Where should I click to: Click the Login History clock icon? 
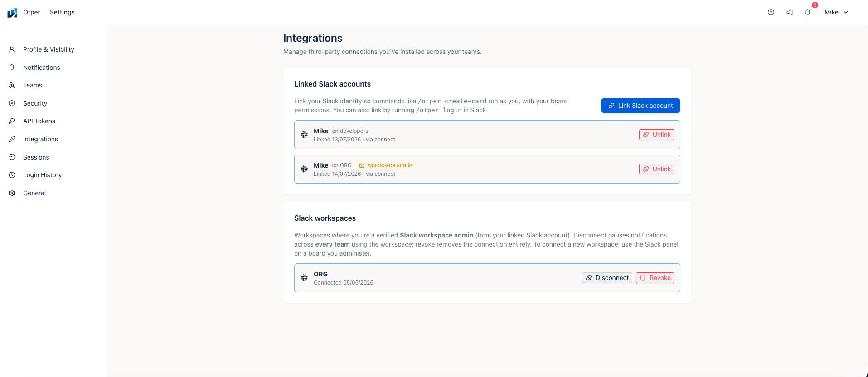[12, 175]
